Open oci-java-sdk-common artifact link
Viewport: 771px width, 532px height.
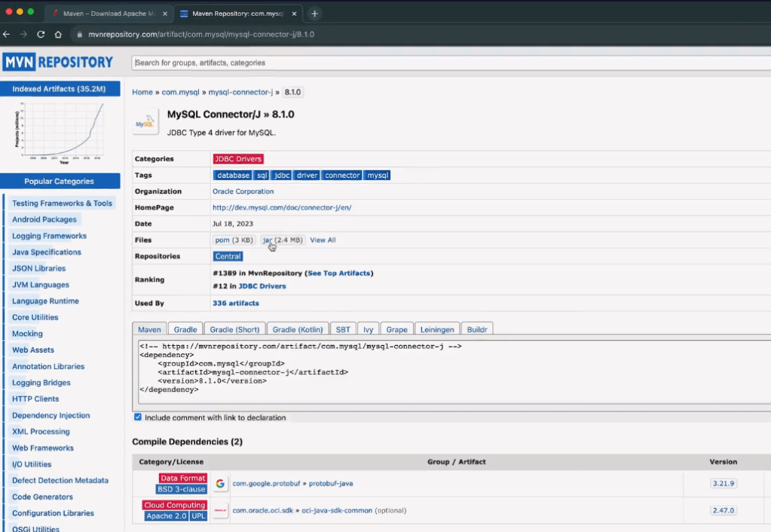(337, 510)
